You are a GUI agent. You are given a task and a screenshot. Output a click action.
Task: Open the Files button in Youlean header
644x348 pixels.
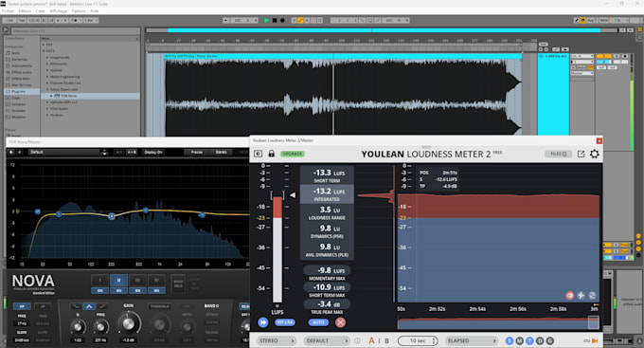[558, 154]
